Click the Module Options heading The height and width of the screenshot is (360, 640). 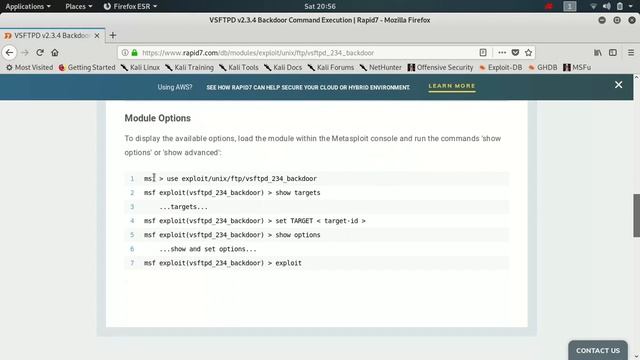[x=158, y=118]
